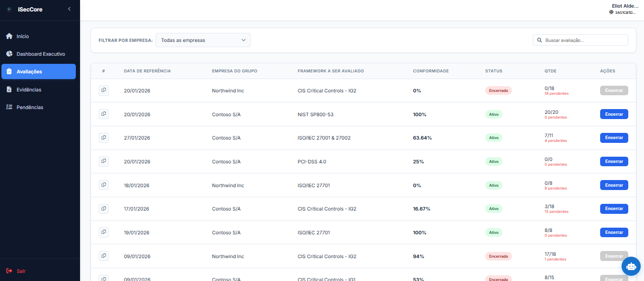Click the Ativo badge in NIST SP800-53 row
Screen dimensions: 644x281
click(494, 114)
